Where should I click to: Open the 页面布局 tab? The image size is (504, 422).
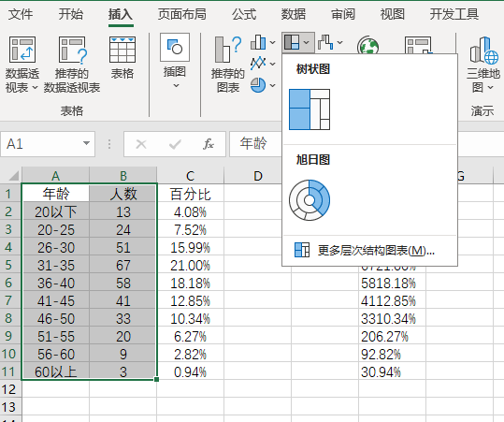click(182, 14)
